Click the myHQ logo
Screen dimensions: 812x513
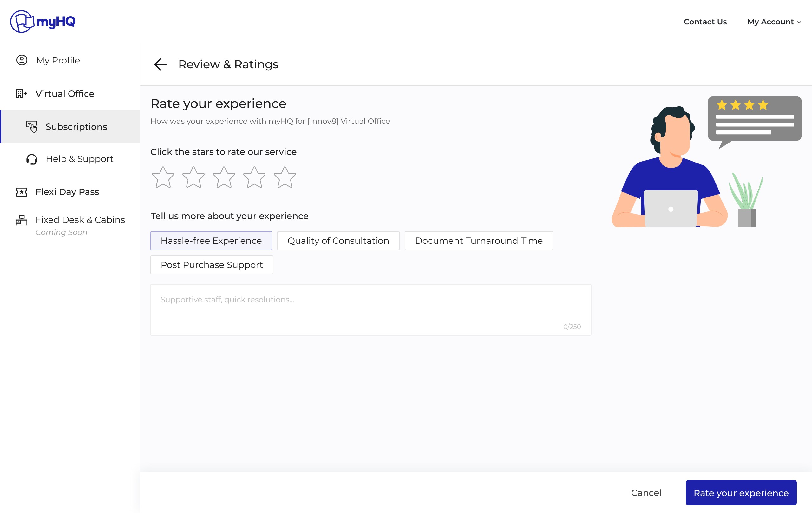click(x=43, y=22)
